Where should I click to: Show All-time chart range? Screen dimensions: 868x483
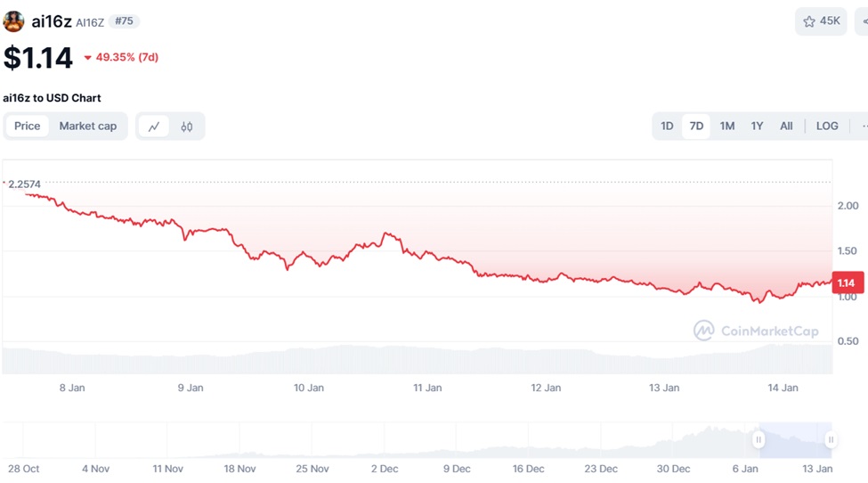pyautogui.click(x=786, y=127)
